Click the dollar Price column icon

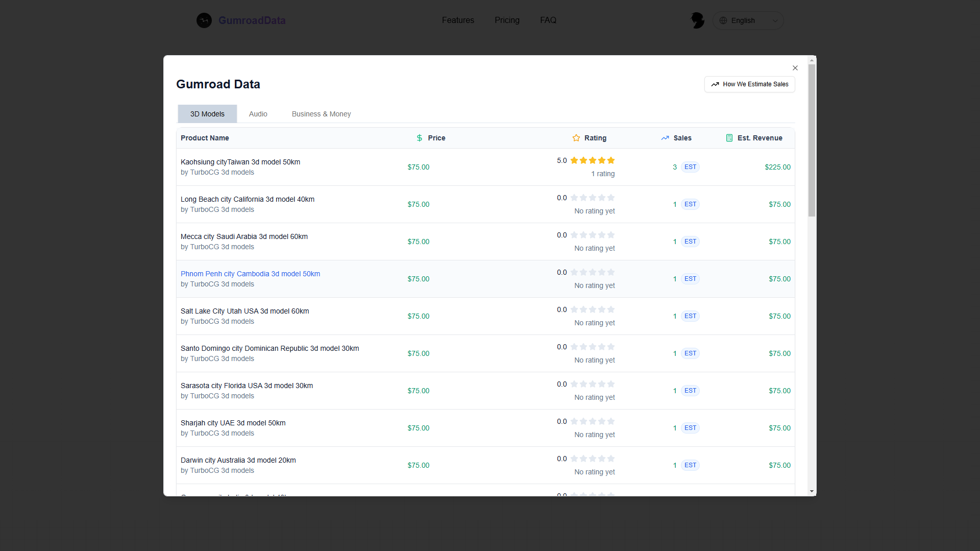coord(420,138)
